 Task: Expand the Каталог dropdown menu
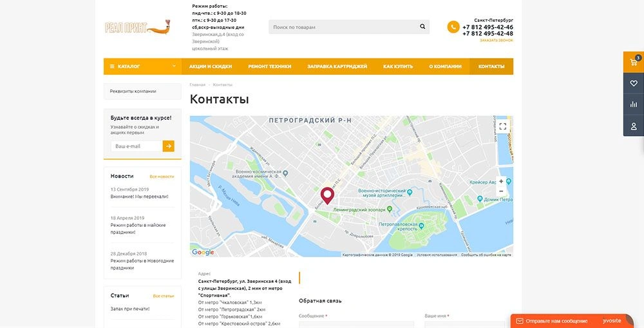coord(142,66)
